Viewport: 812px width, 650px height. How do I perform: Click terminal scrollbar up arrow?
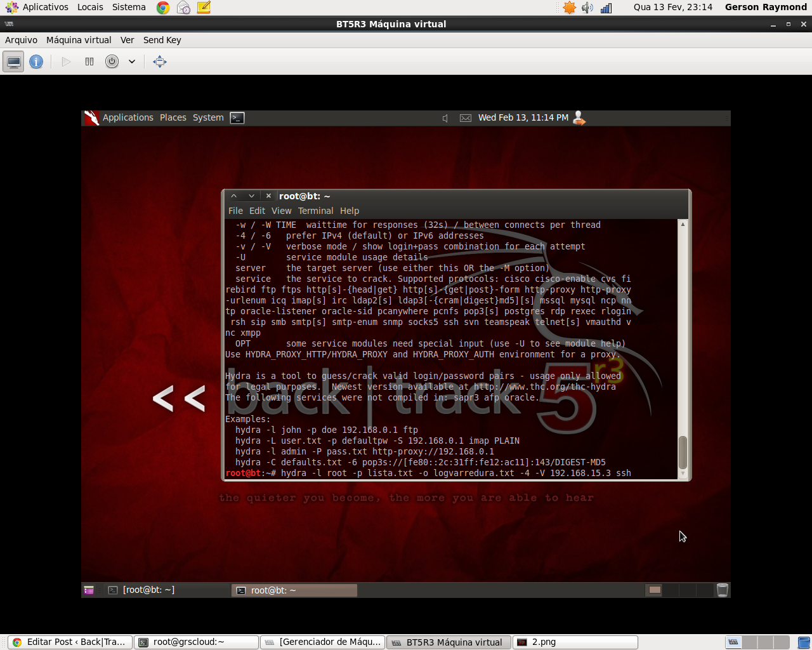683,224
